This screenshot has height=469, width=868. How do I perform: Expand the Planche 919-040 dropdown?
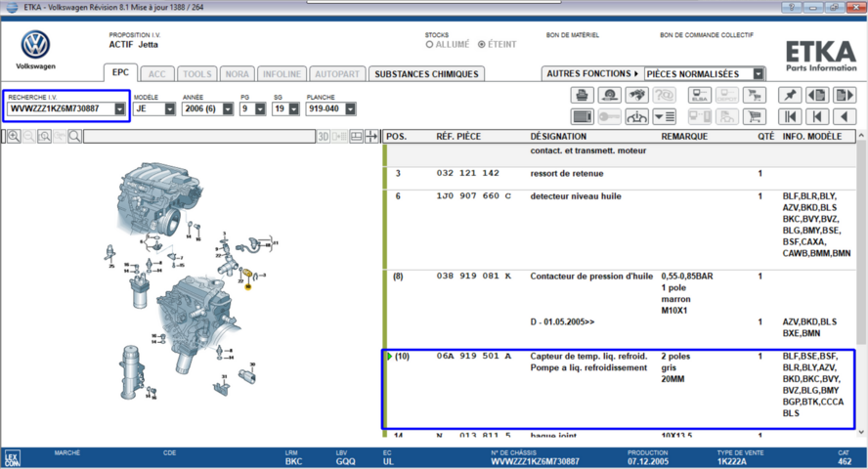tap(350, 109)
